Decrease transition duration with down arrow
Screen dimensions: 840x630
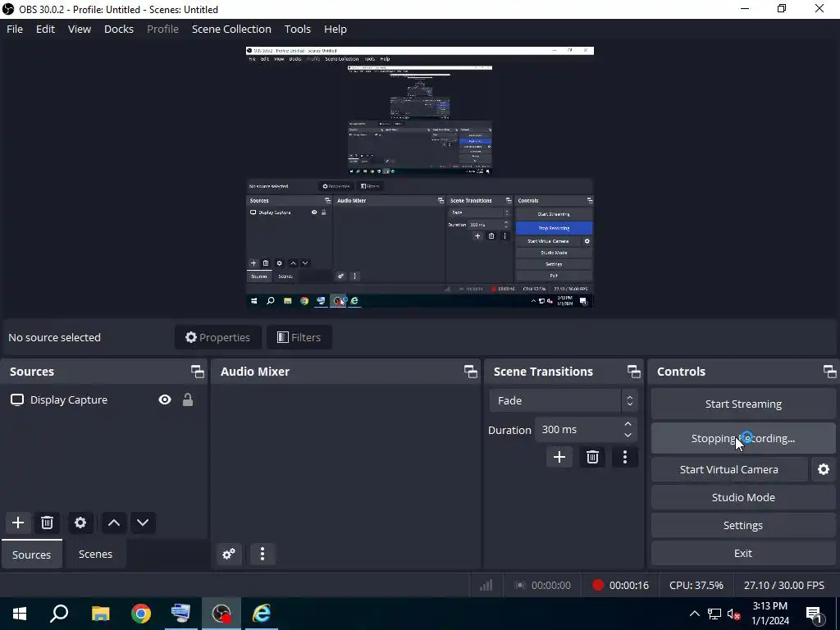point(628,435)
